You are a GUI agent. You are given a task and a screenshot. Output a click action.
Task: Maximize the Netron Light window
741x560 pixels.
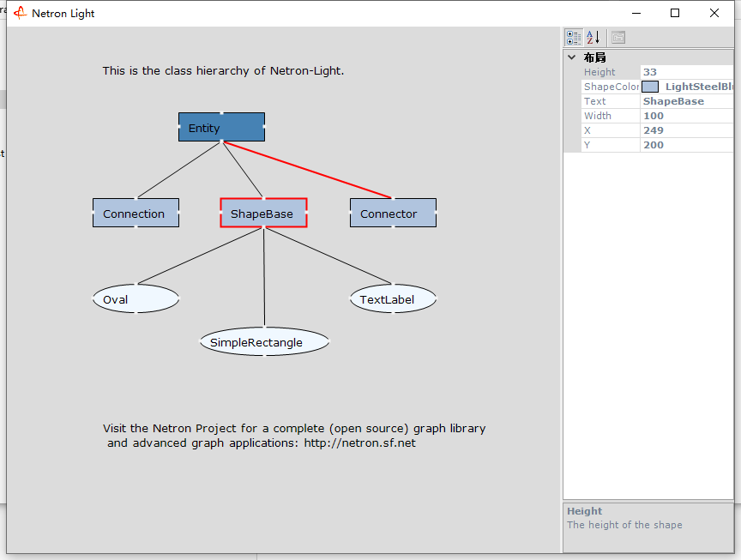click(675, 13)
